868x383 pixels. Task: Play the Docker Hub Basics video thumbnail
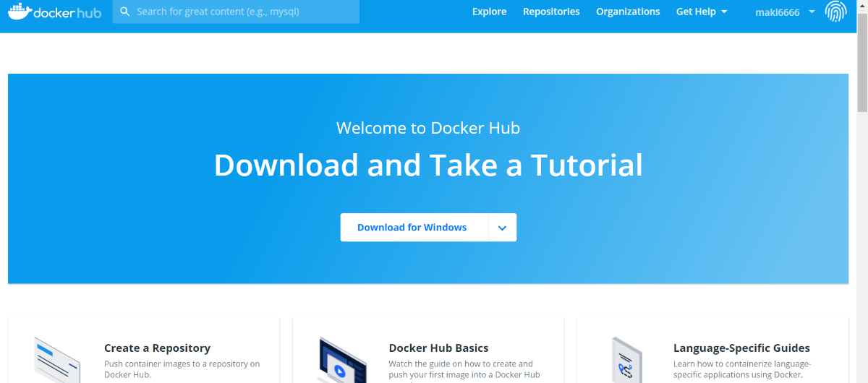[342, 360]
